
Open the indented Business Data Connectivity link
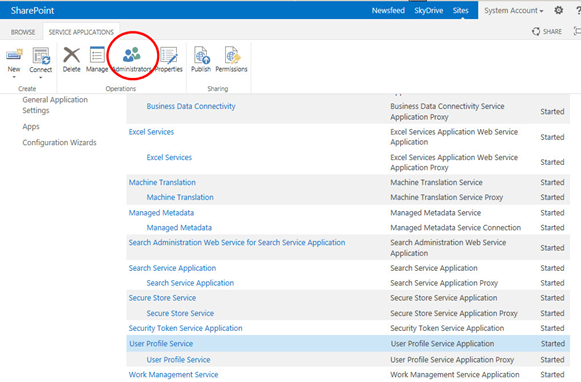pyautogui.click(x=191, y=106)
